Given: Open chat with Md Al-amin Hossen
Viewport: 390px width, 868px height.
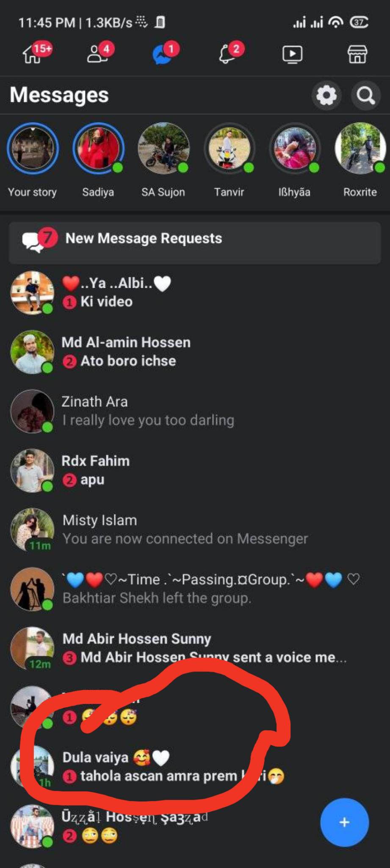Looking at the screenshot, I should tap(195, 352).
